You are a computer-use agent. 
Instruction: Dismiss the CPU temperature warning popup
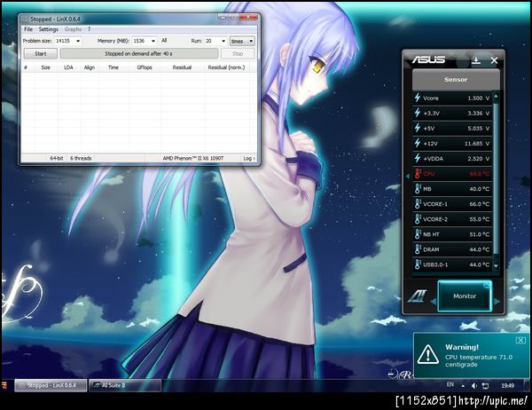tap(520, 340)
